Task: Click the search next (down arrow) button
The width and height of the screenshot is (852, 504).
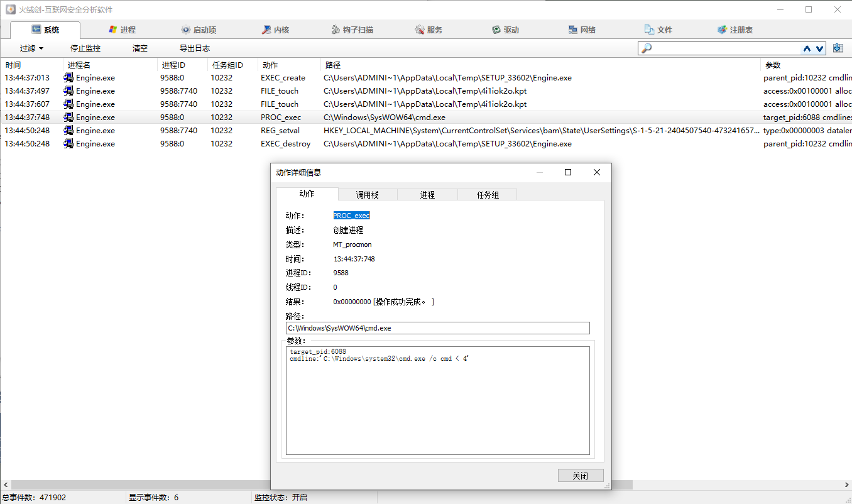Action: tap(820, 48)
